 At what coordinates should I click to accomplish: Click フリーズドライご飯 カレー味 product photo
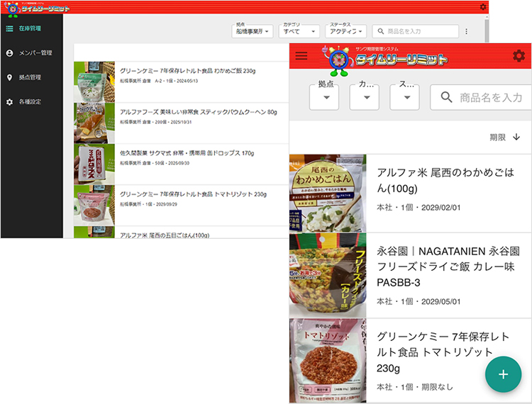click(x=328, y=275)
